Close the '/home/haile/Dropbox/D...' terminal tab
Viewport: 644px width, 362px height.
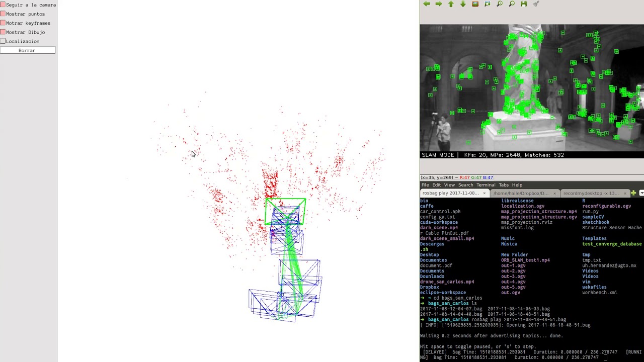coord(554,193)
